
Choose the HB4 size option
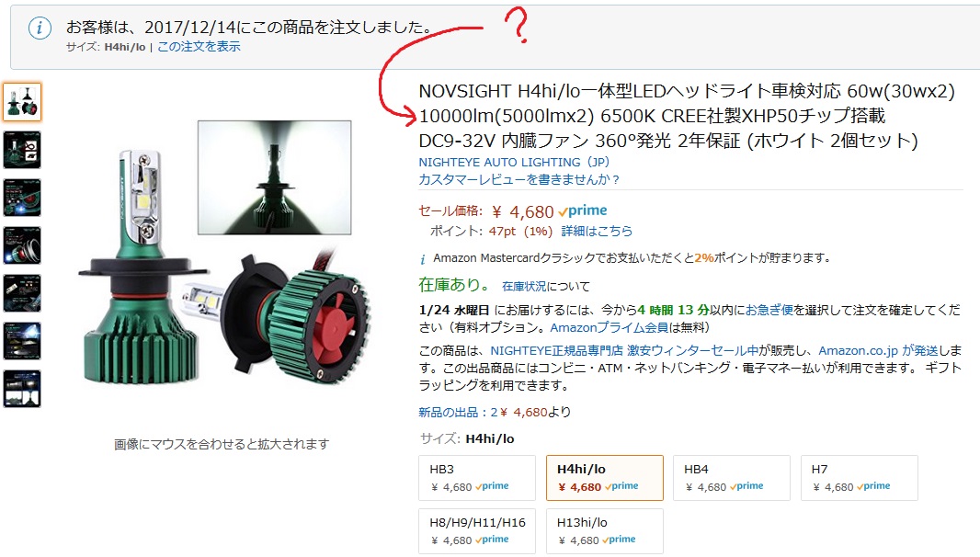pos(731,478)
